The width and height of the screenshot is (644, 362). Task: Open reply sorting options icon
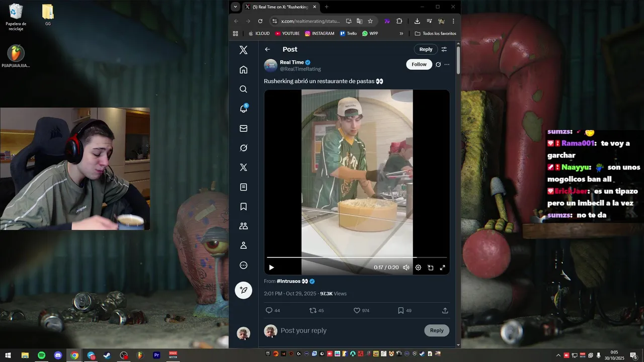pyautogui.click(x=444, y=49)
